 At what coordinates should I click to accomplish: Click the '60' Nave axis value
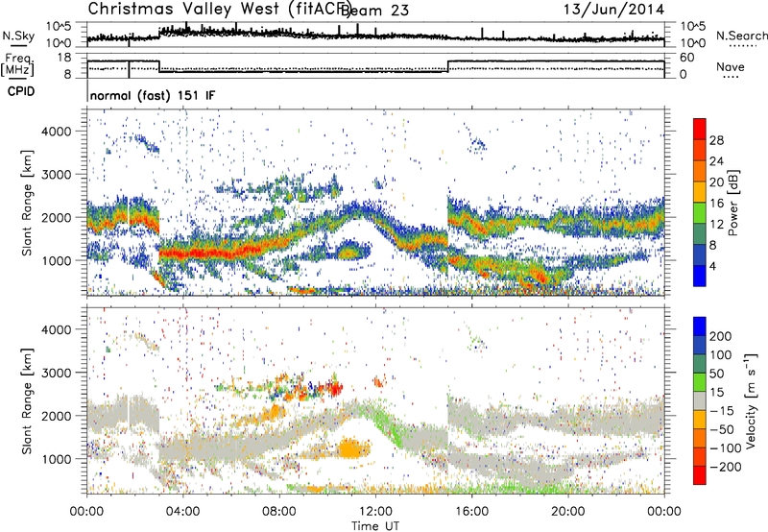point(687,58)
